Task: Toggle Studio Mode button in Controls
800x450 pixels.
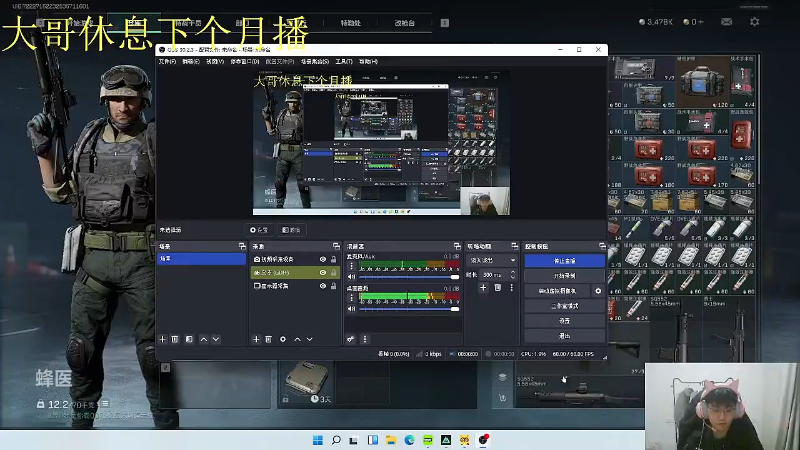Action: (x=564, y=306)
